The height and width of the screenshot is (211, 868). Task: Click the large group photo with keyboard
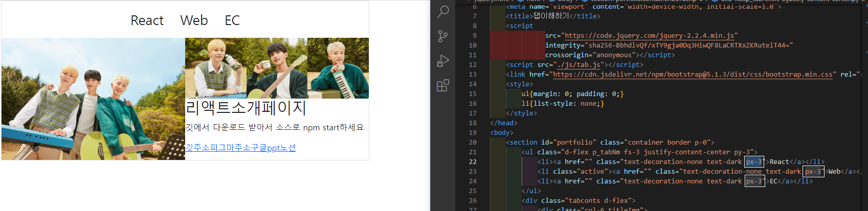click(93, 99)
